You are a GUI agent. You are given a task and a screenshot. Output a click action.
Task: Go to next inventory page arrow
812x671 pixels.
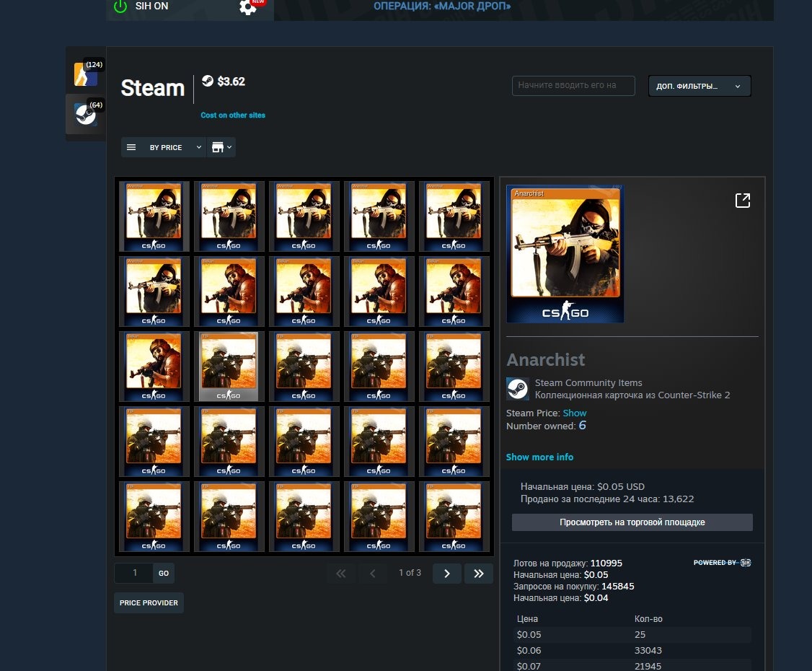(x=447, y=573)
